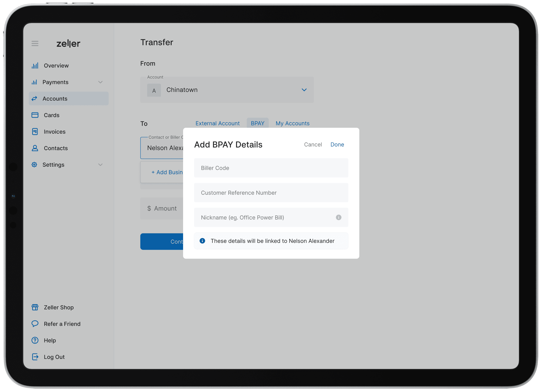Expand the Settings section
This screenshot has height=392, width=542.
coord(100,164)
